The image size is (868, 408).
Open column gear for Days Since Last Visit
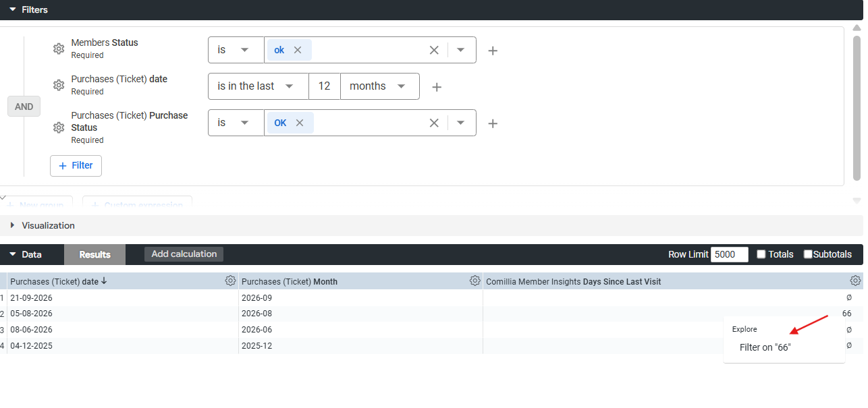[856, 281]
